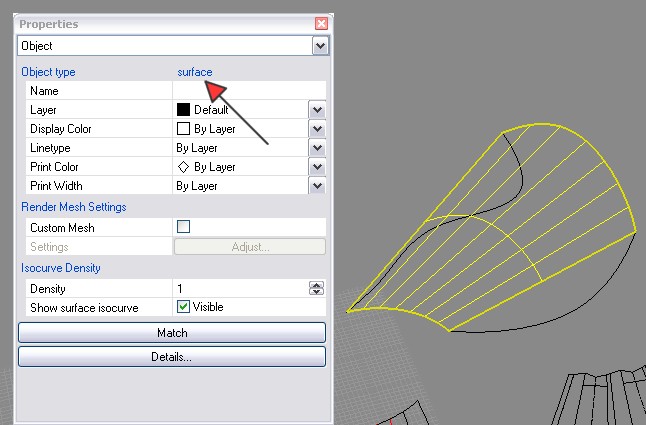Click the black Default layer color swatch

(x=183, y=110)
